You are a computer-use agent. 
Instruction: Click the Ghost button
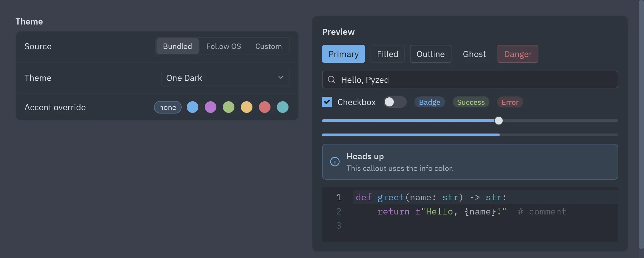pos(474,54)
